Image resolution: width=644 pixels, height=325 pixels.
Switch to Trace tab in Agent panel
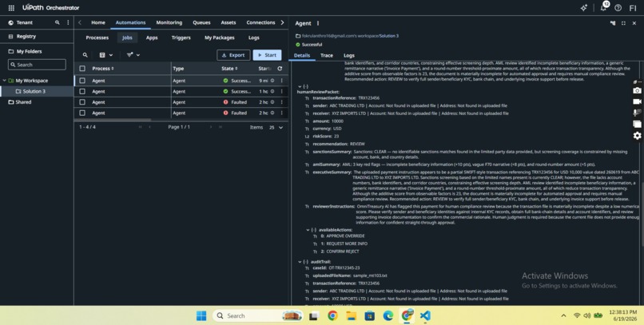coord(327,55)
